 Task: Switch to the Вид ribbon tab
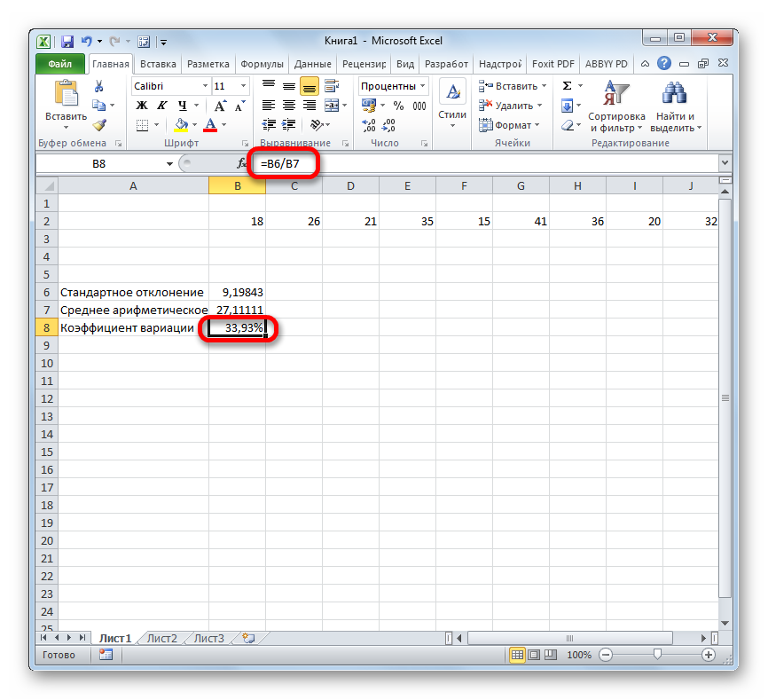405,64
